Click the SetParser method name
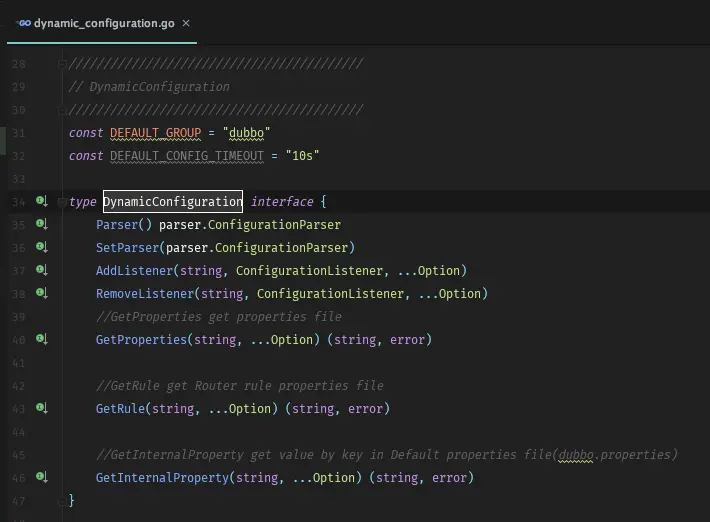This screenshot has height=522, width=710. point(127,248)
